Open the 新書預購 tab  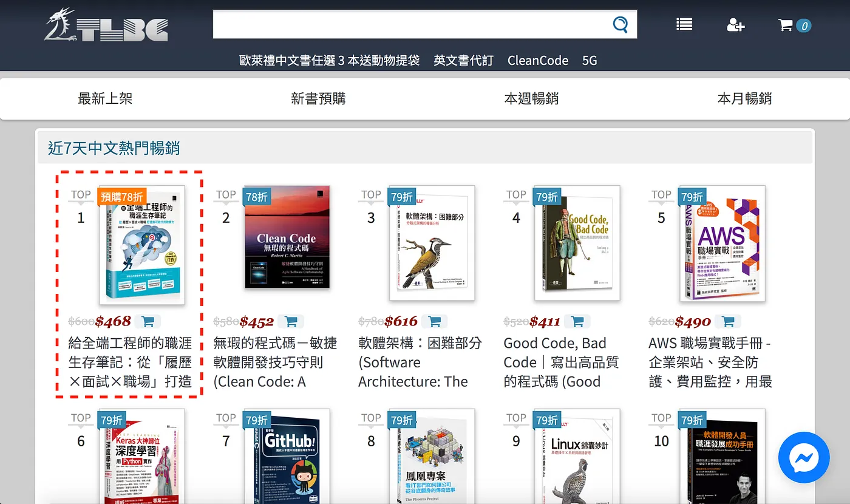318,98
